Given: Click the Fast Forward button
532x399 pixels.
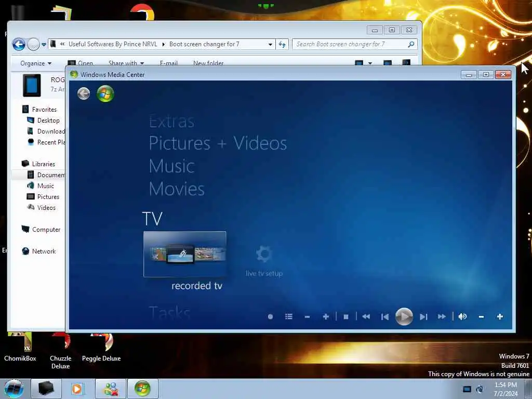Looking at the screenshot, I should click(442, 316).
